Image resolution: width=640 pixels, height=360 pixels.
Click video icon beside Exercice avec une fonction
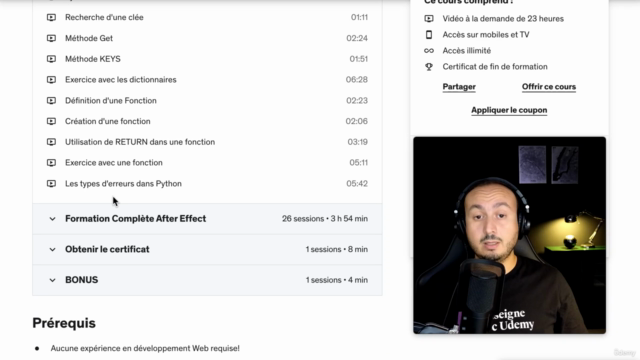click(51, 163)
